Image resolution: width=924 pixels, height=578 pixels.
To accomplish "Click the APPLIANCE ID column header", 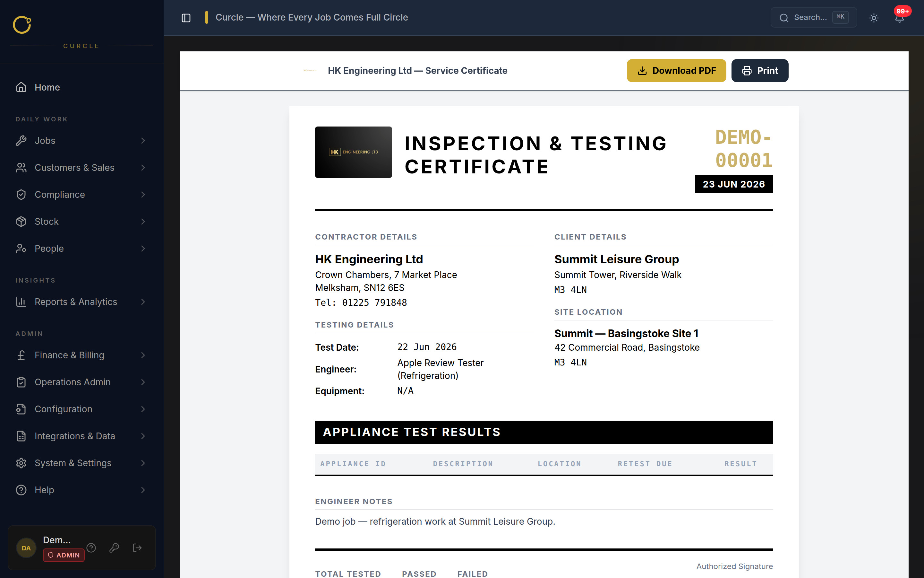I will point(353,464).
